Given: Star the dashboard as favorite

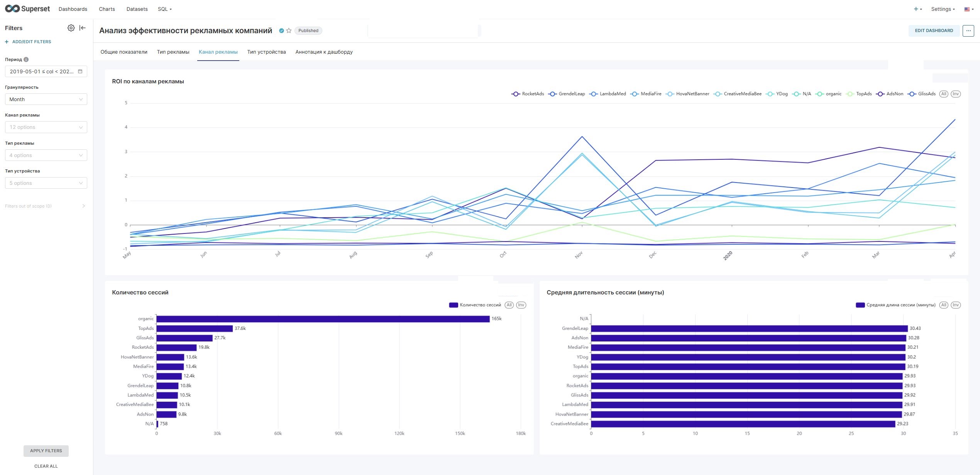Looking at the screenshot, I should (289, 30).
